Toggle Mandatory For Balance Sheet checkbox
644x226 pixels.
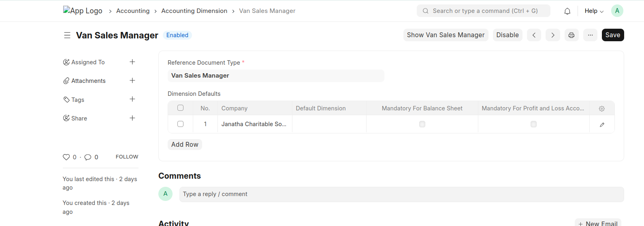422,124
